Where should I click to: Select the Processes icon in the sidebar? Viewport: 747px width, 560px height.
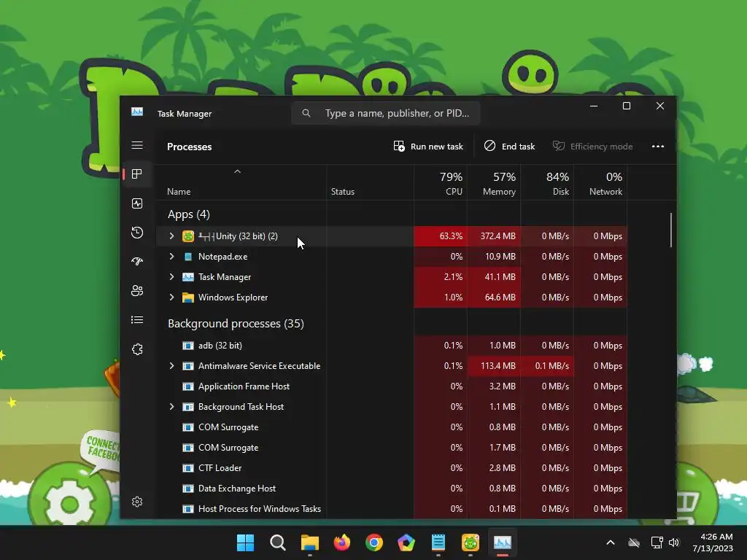[137, 174]
